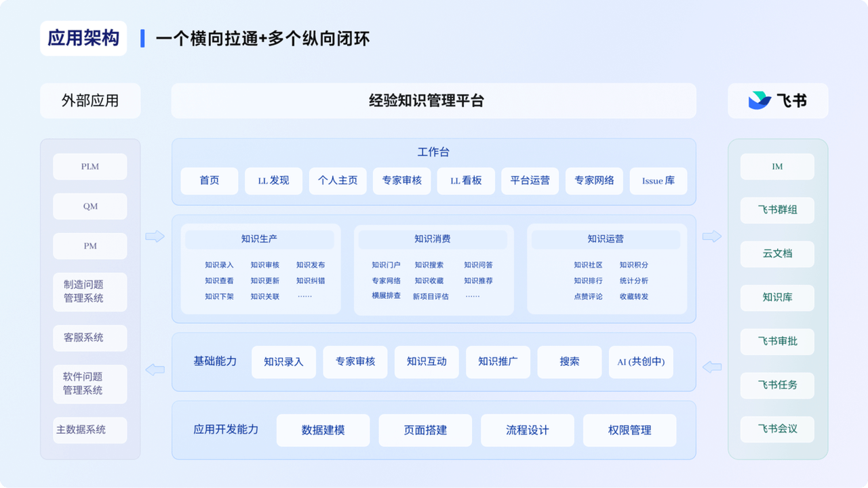Click the 工作台 section title
Viewport: 868px width, 488px height.
pyautogui.click(x=433, y=152)
